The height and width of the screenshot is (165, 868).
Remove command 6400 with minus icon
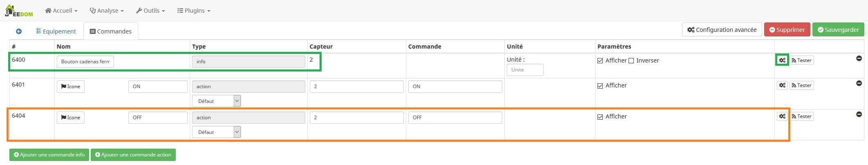pyautogui.click(x=859, y=58)
